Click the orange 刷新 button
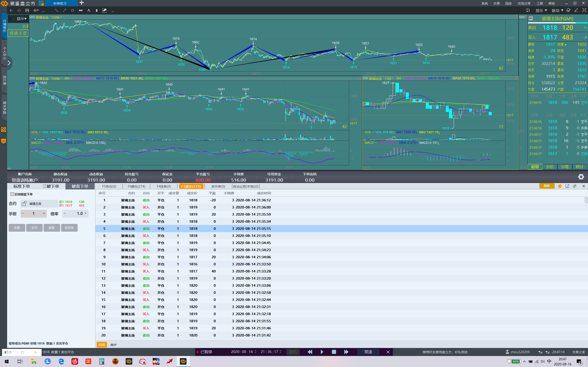 pyautogui.click(x=547, y=186)
